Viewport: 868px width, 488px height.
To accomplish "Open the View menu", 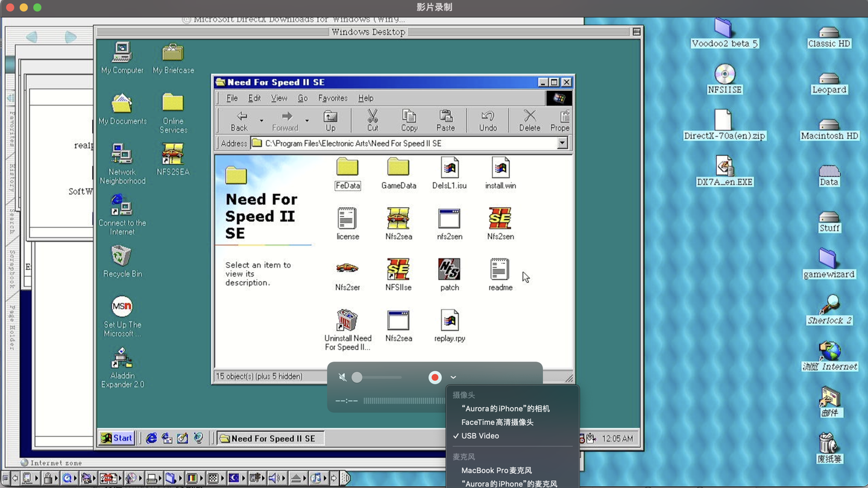I will coord(279,98).
